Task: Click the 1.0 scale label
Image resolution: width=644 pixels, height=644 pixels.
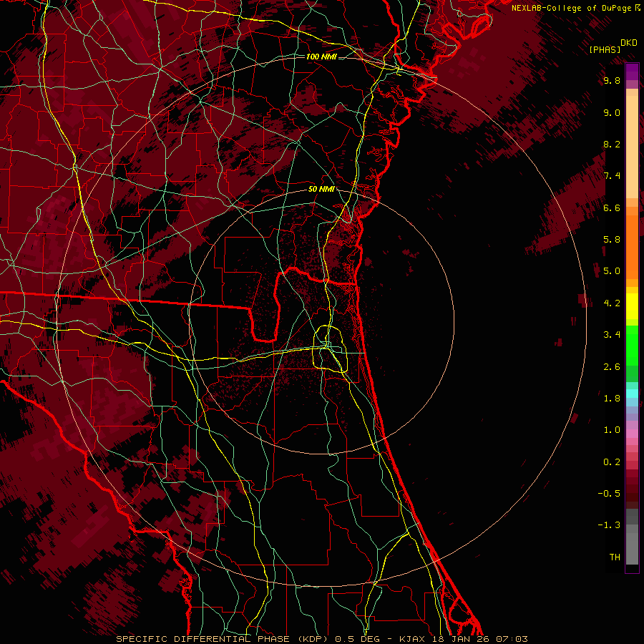Action: point(612,430)
